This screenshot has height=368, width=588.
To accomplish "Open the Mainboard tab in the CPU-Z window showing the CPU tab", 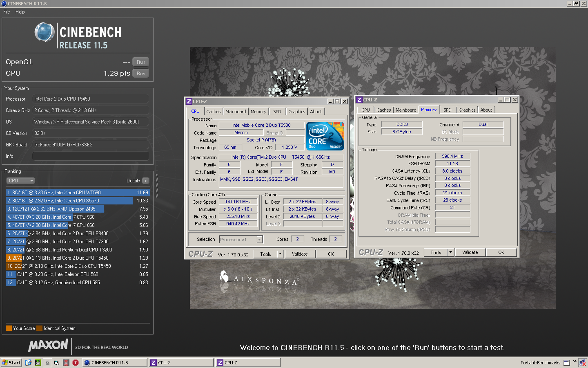I will [236, 112].
